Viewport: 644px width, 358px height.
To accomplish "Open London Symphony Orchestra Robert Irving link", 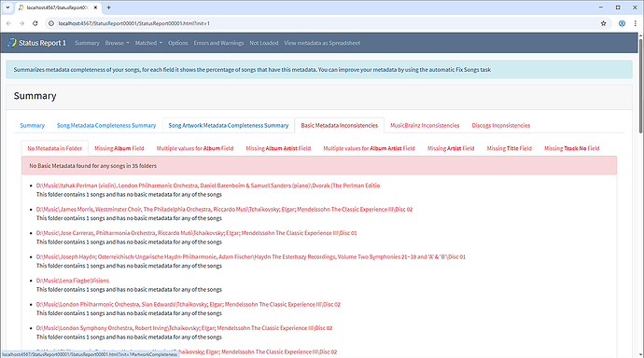I will point(184,328).
